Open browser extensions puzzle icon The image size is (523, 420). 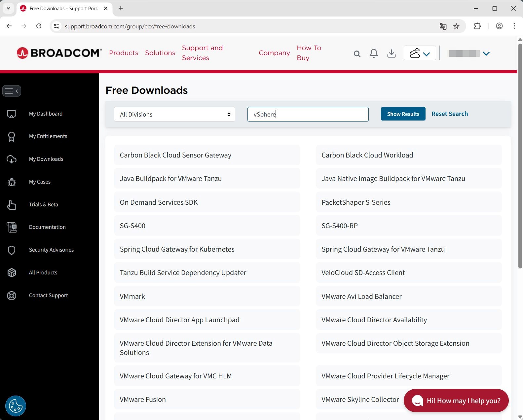pyautogui.click(x=477, y=26)
